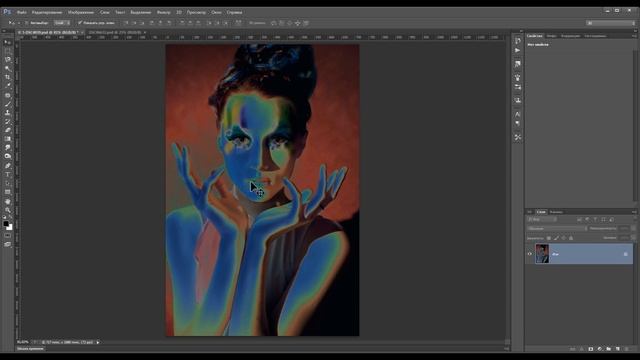Open the Изображение menu
Screen dimensions: 640x360
[x=81, y=12]
